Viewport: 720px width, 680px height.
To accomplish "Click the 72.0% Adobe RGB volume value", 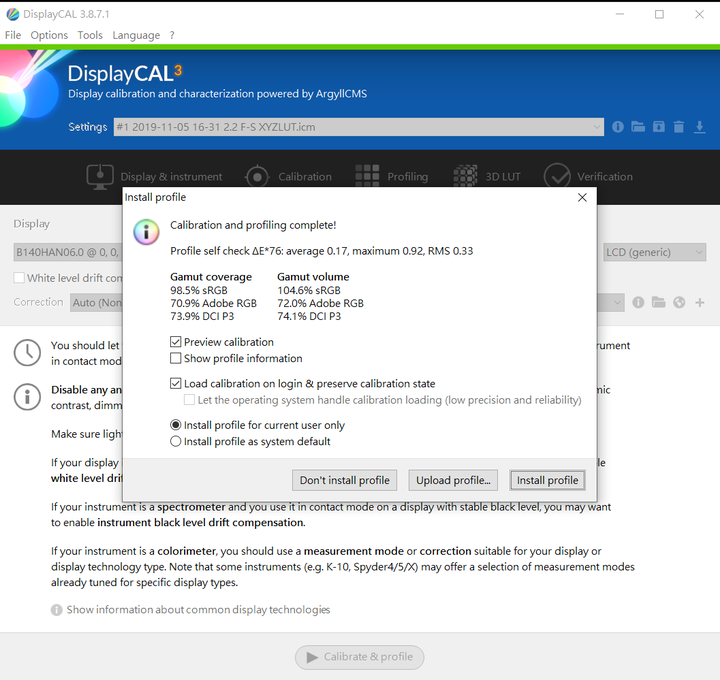I will [x=321, y=303].
